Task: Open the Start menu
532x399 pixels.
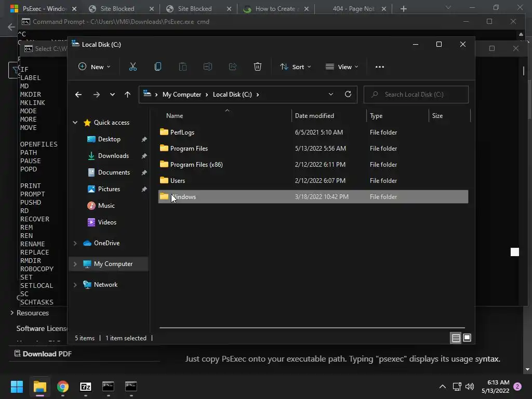Action: (17, 387)
